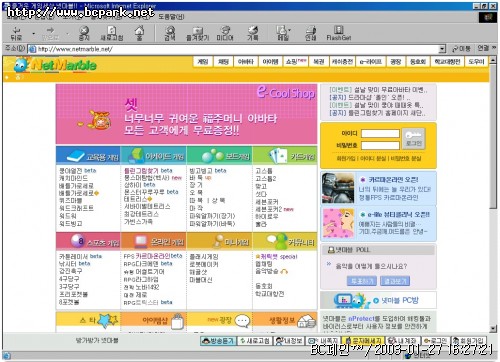Click the 방송듣기 button in bottom bar
The height and width of the screenshot is (362, 500).
coord(218,341)
